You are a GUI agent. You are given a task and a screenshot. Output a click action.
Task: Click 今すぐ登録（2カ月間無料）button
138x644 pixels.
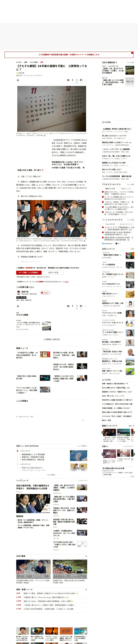(x=29, y=273)
